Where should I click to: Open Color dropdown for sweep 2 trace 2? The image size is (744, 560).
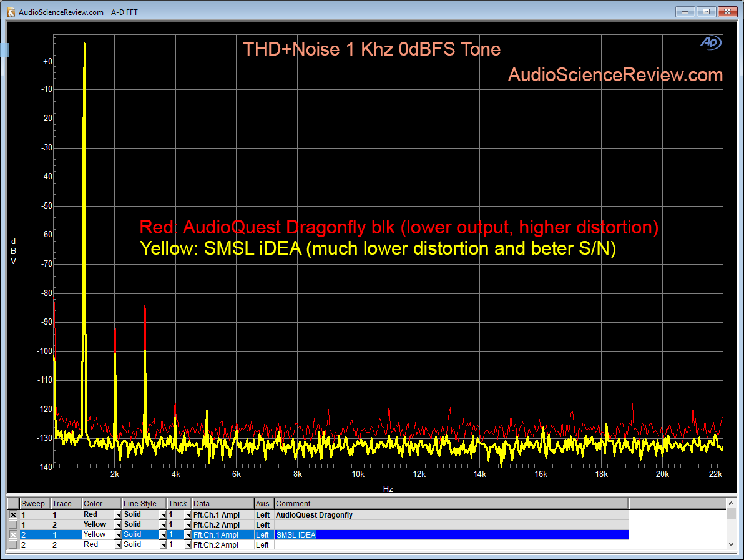pyautogui.click(x=118, y=545)
